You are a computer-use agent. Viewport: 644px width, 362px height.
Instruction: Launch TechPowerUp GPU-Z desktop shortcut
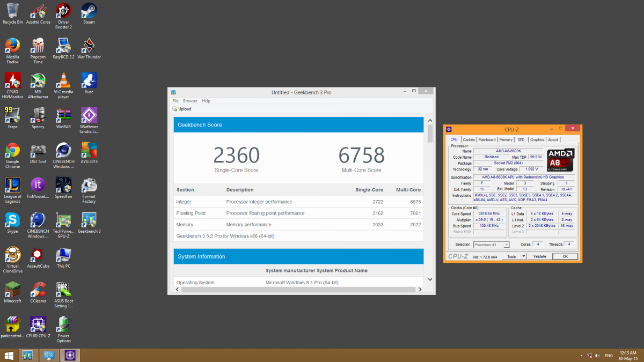pos(64,225)
